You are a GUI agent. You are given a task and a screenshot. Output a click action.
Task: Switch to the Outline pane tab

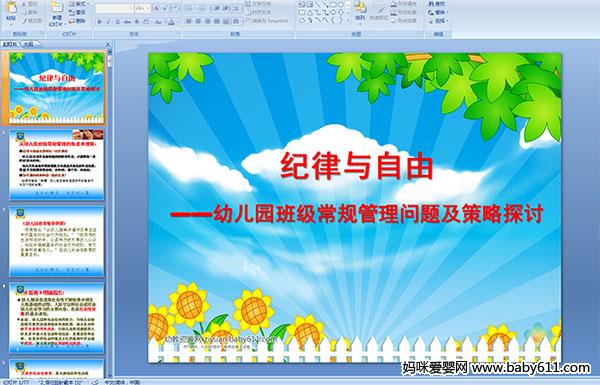pyautogui.click(x=28, y=44)
